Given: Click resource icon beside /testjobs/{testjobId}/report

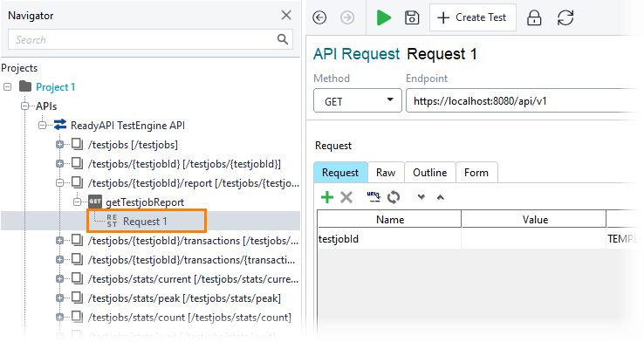Looking at the screenshot, I should point(77,182).
